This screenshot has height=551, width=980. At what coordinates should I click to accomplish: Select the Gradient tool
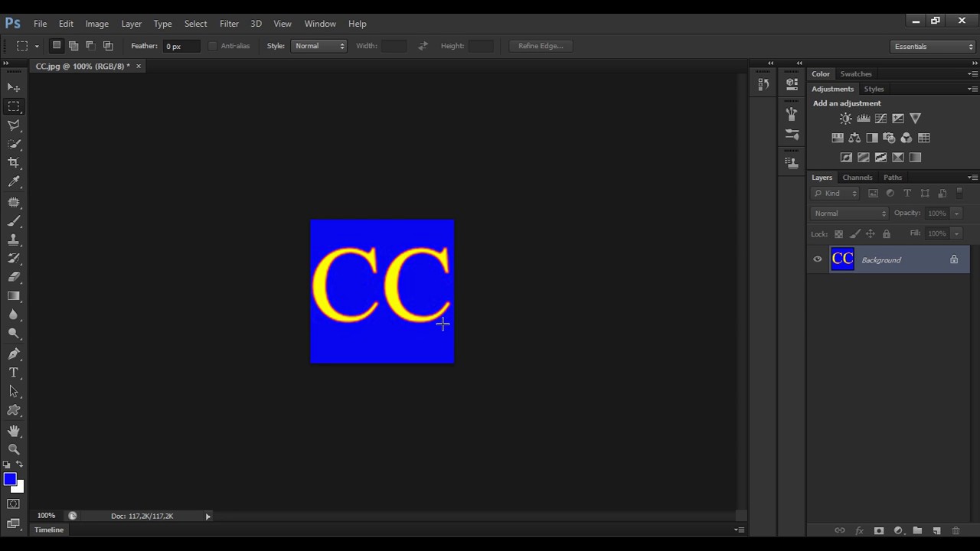[14, 296]
